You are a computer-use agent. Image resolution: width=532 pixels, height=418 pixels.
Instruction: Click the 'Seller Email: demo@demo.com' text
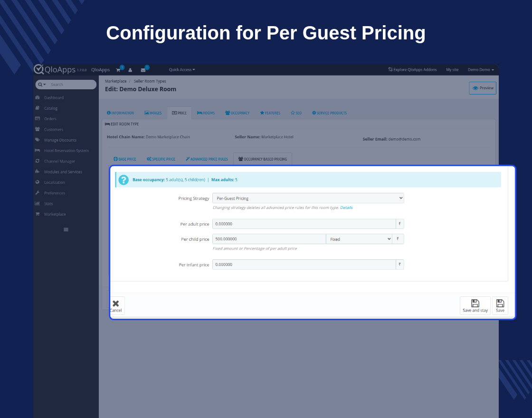(x=391, y=139)
